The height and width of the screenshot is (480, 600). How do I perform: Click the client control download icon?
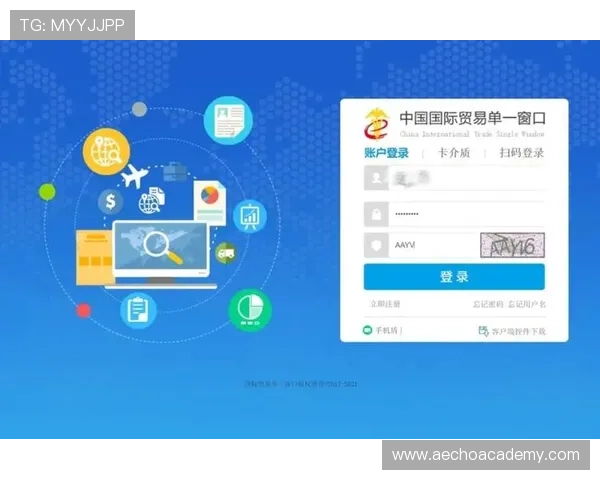[x=483, y=330]
